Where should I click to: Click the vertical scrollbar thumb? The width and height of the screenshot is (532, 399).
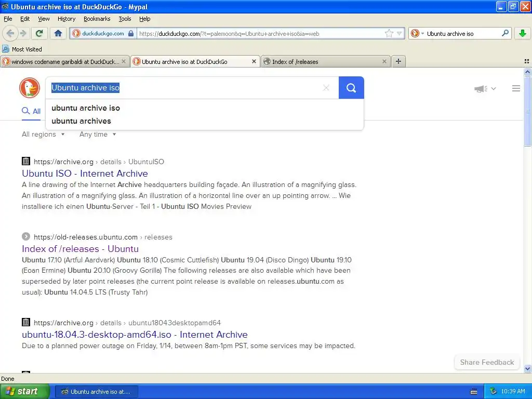[x=527, y=111]
